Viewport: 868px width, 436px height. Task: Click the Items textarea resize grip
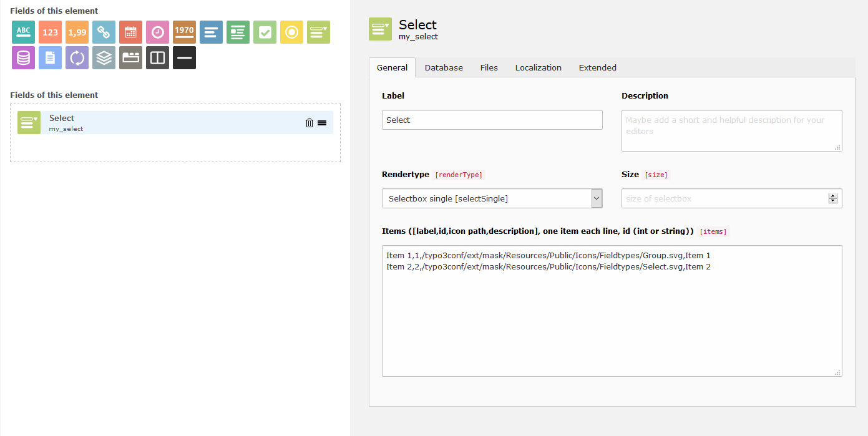click(x=838, y=372)
